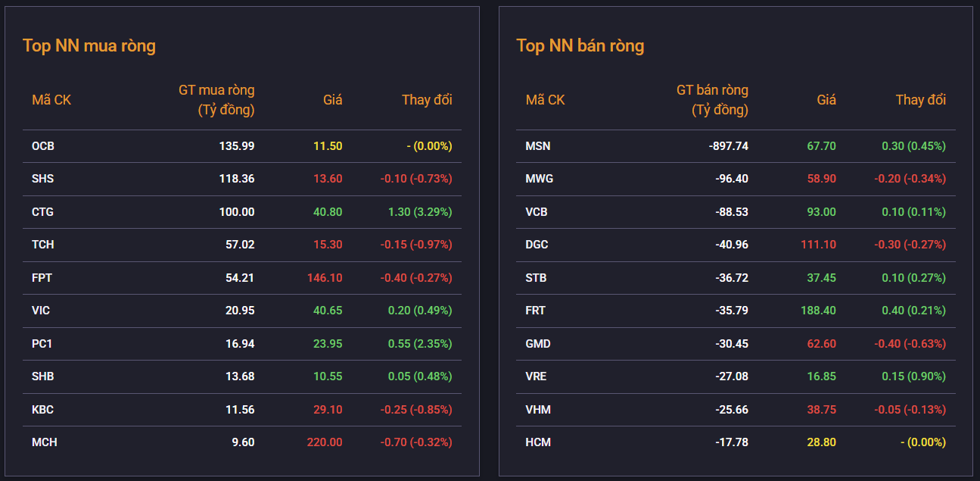Choose the CTG stock code
Screen dimensions: 980x481
43,212
